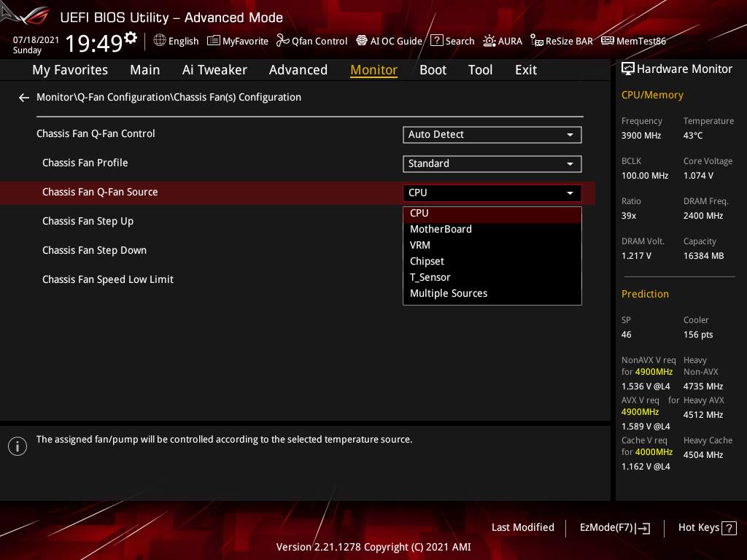
Task: Open the Boot menu tab
Action: [x=433, y=69]
